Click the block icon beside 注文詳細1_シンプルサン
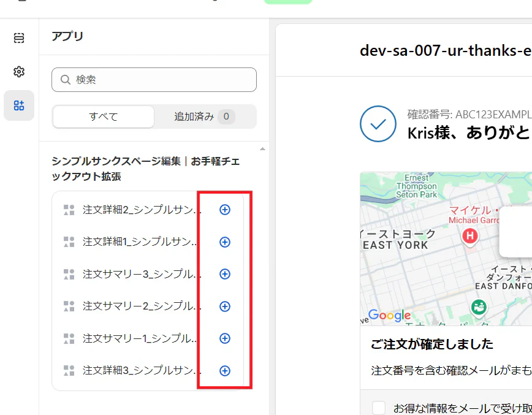This screenshot has height=415, width=532. pyautogui.click(x=69, y=242)
